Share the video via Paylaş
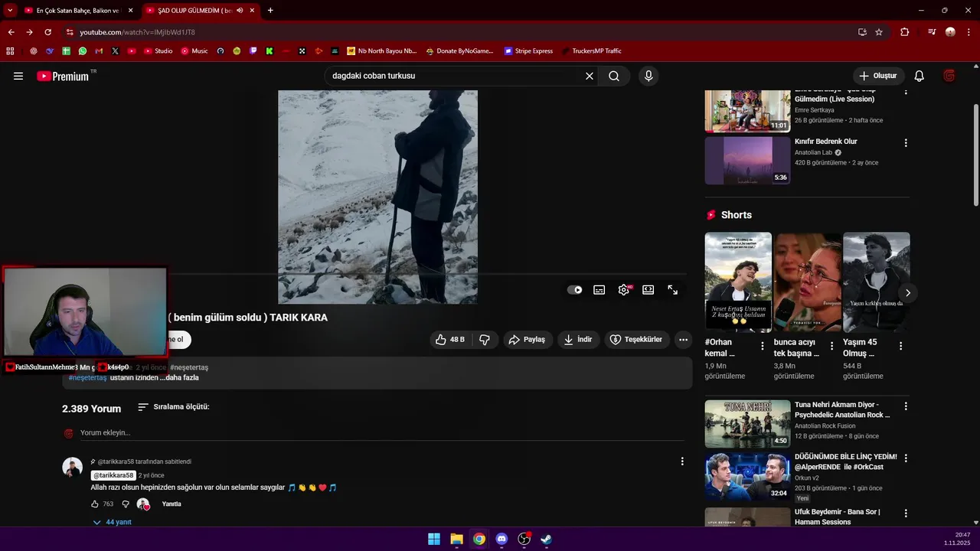The height and width of the screenshot is (551, 980). coord(528,340)
